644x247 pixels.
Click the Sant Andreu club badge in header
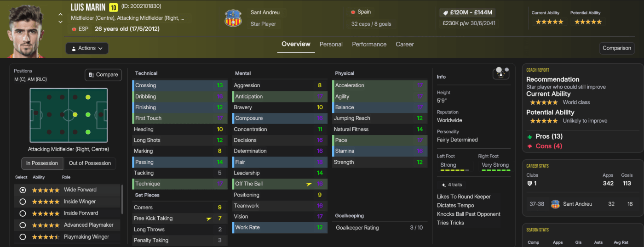(233, 18)
